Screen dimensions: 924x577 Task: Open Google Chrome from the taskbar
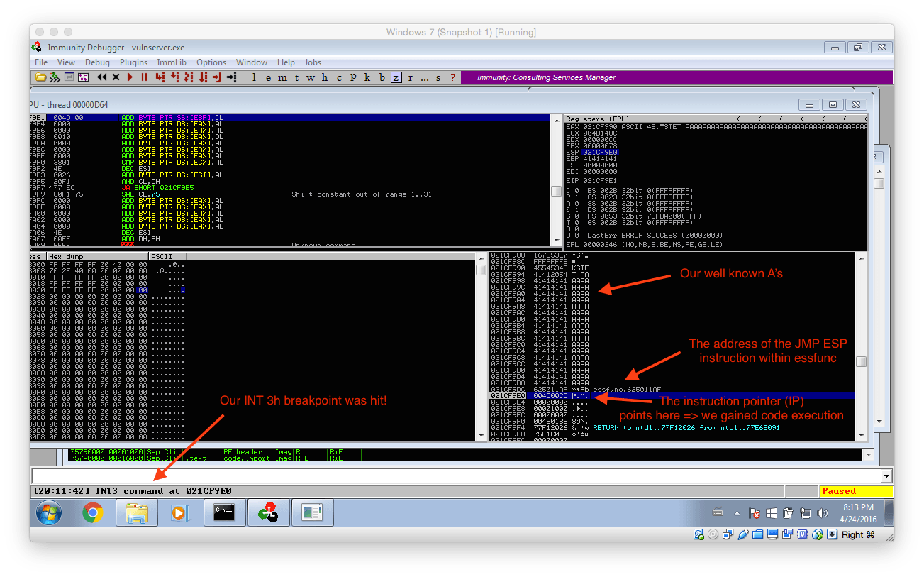[x=92, y=512]
